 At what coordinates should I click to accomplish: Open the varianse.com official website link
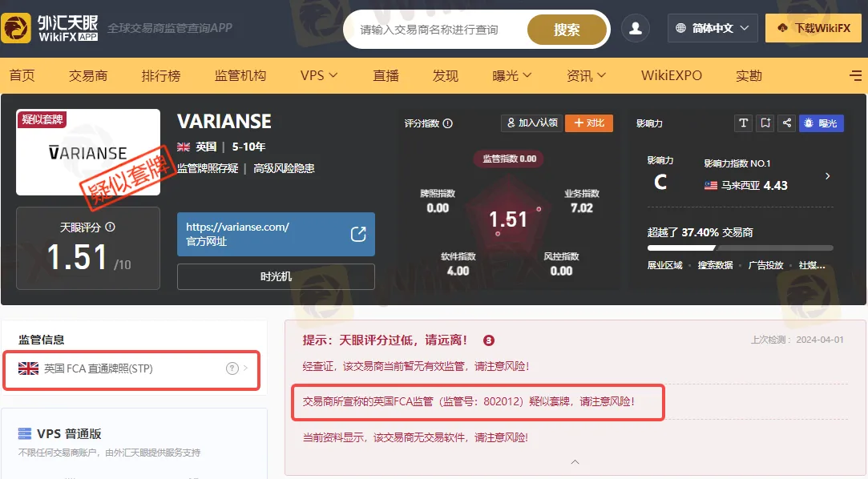tap(276, 234)
